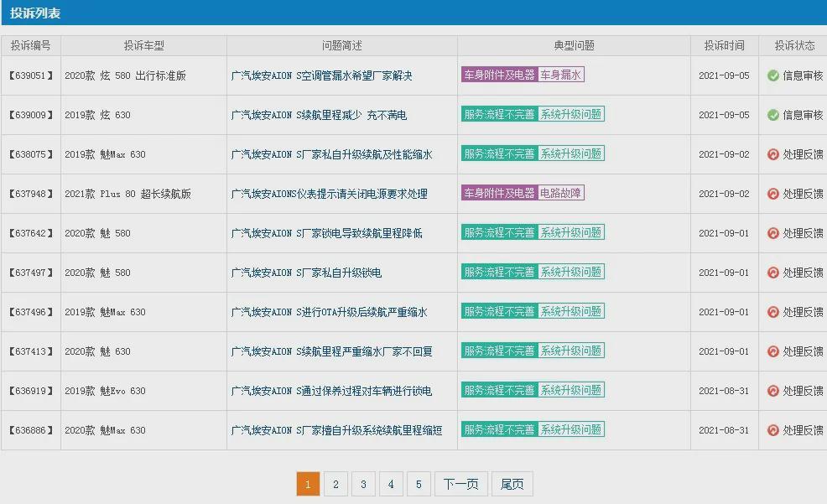Click complaint number 【636886】

click(31, 430)
